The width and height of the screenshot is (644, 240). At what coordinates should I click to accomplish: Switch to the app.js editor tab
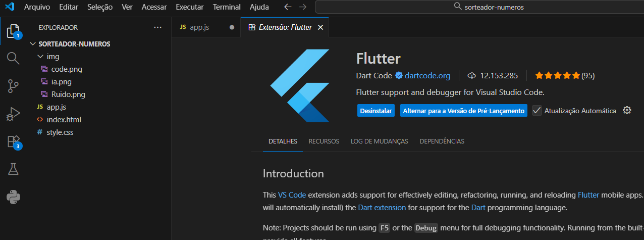coord(206,27)
